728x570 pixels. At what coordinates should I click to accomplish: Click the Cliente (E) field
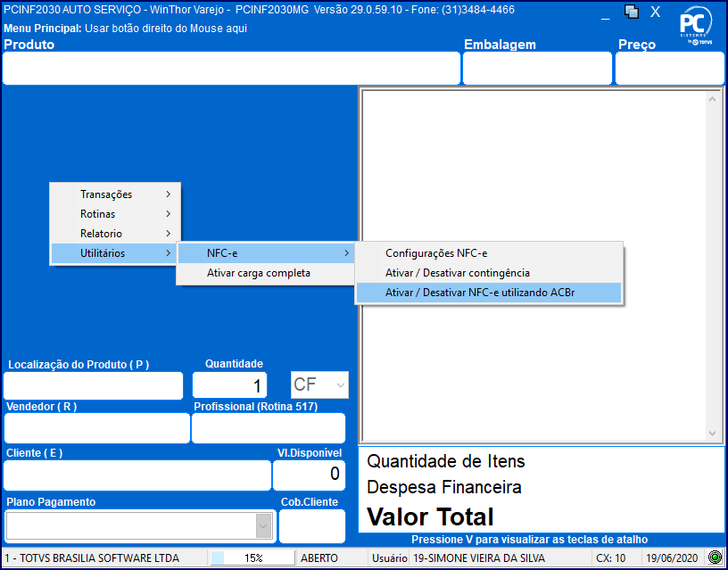tap(137, 475)
